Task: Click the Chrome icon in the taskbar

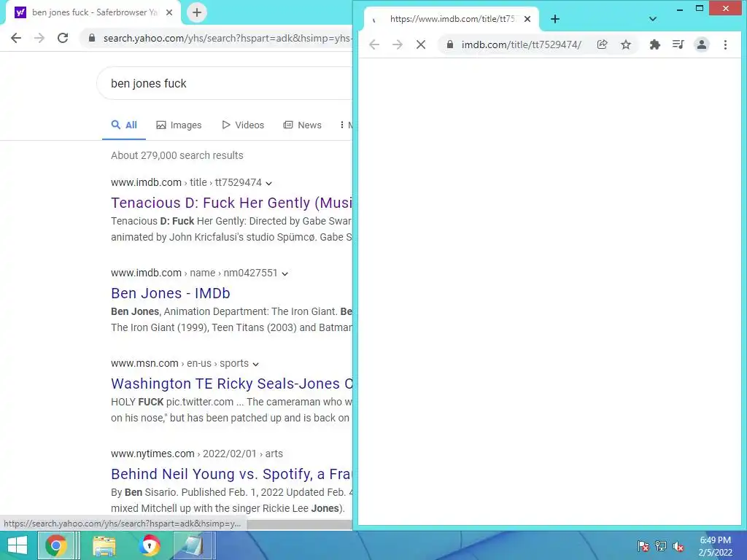Action: 56,545
